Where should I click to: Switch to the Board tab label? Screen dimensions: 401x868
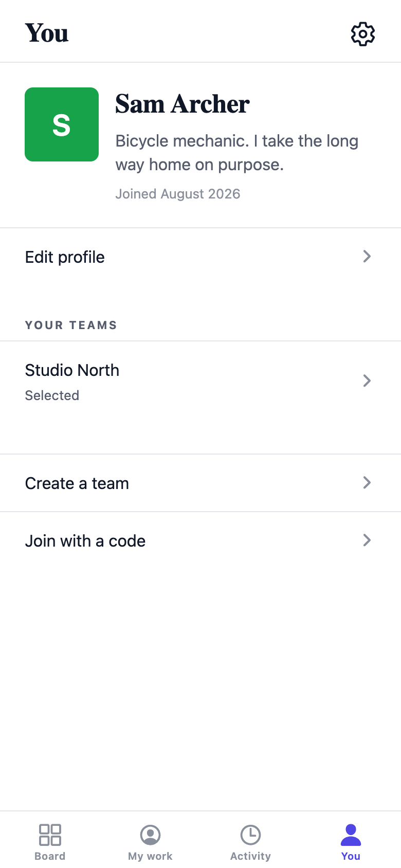50,856
